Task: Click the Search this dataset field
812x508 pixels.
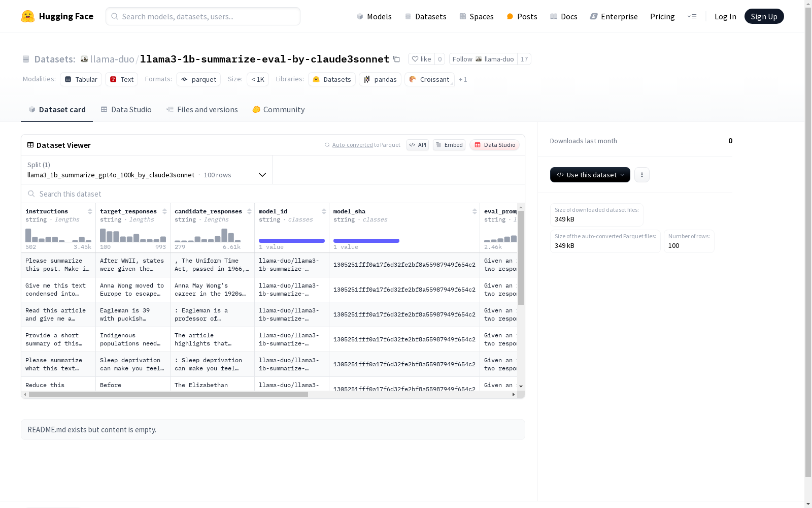Action: click(x=273, y=194)
